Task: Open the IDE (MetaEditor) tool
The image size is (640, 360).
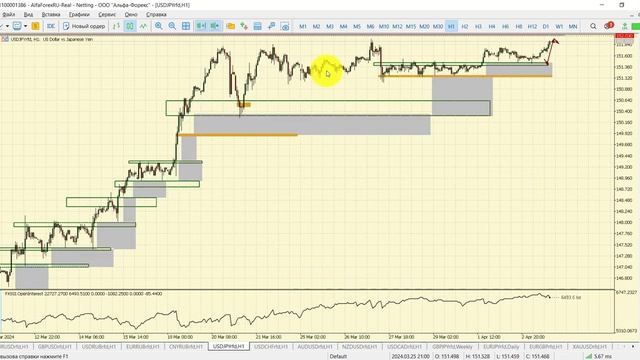Action: tap(51, 26)
